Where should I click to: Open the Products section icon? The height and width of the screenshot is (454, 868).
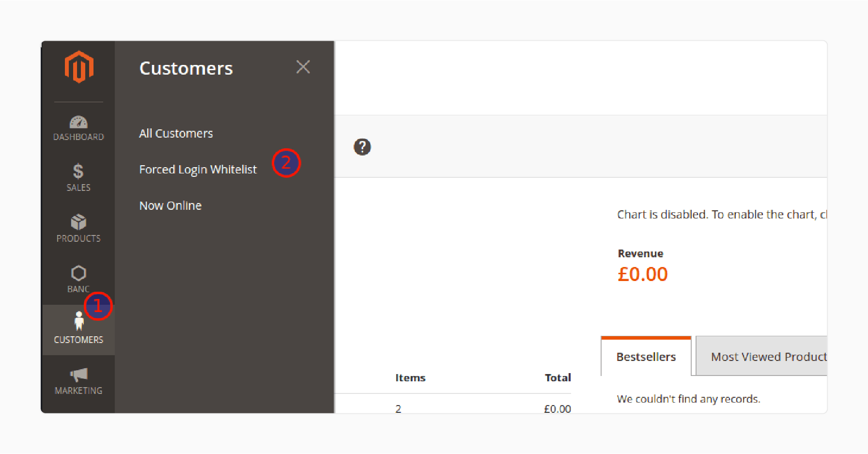(78, 229)
